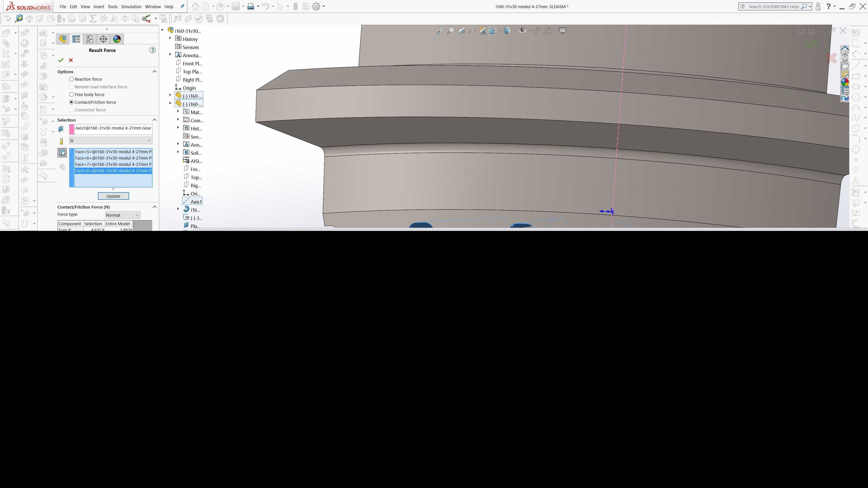Viewport: 868px width, 488px height.
Task: Open the Help menu
Action: (x=169, y=6)
